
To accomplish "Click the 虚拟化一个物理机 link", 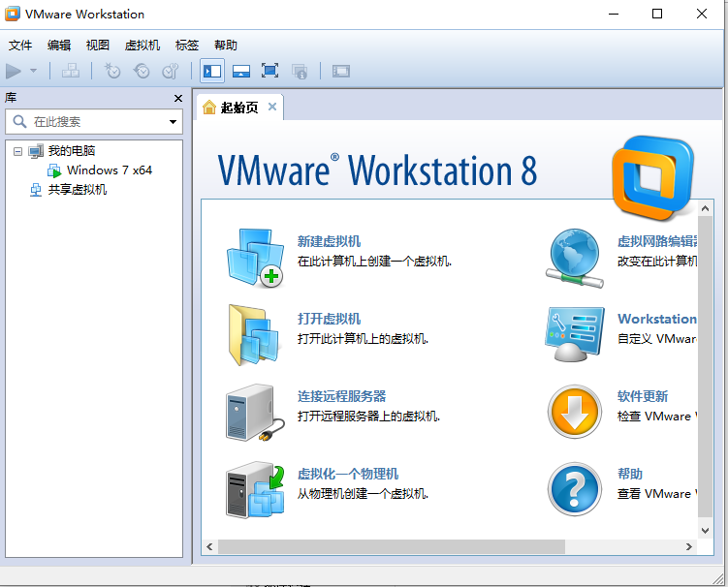I will [348, 474].
